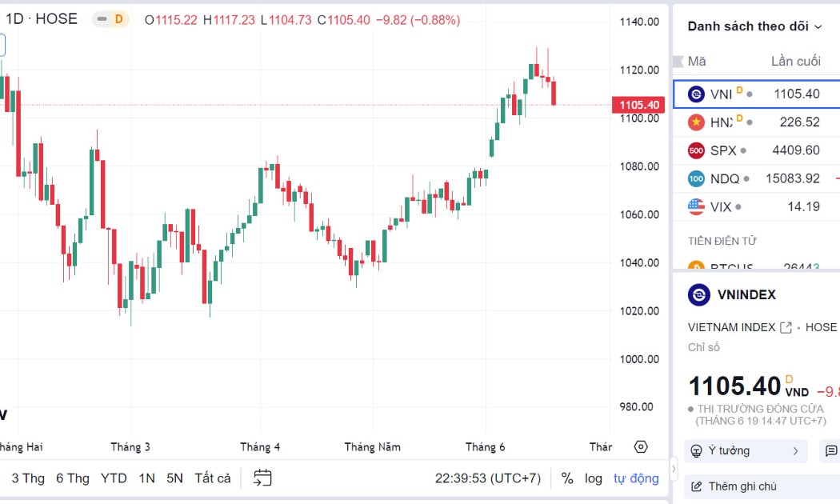Open chart settings gear on the time axis
Viewport: 840px width, 504px height.
click(641, 446)
